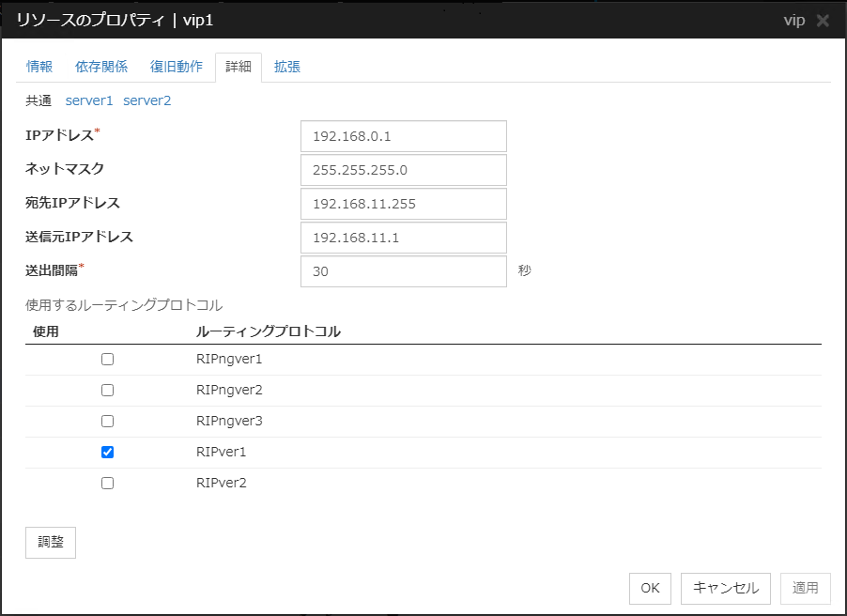Select the 共通 settings view
847x616 pixels.
(39, 100)
